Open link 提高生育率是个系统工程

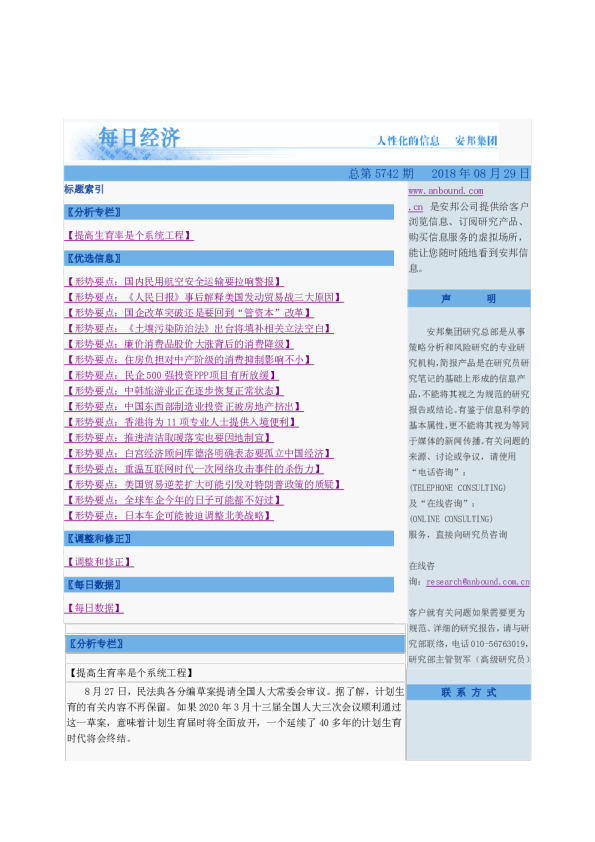[x=129, y=236]
